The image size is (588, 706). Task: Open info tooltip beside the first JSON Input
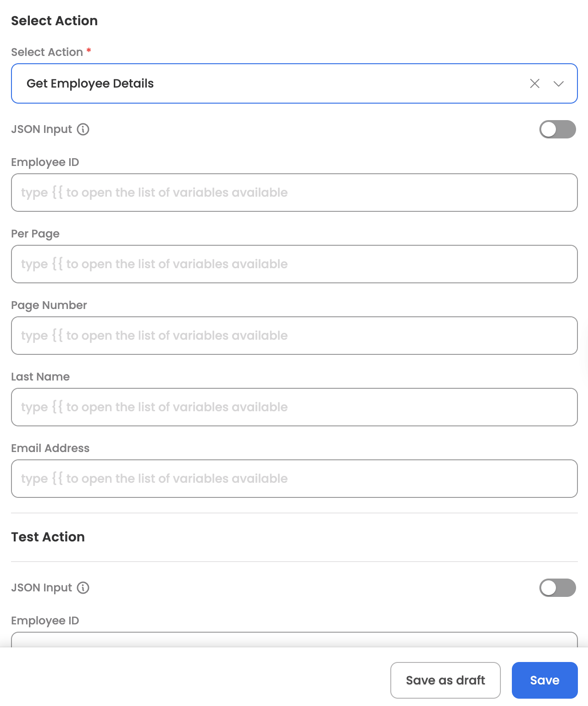point(83,129)
